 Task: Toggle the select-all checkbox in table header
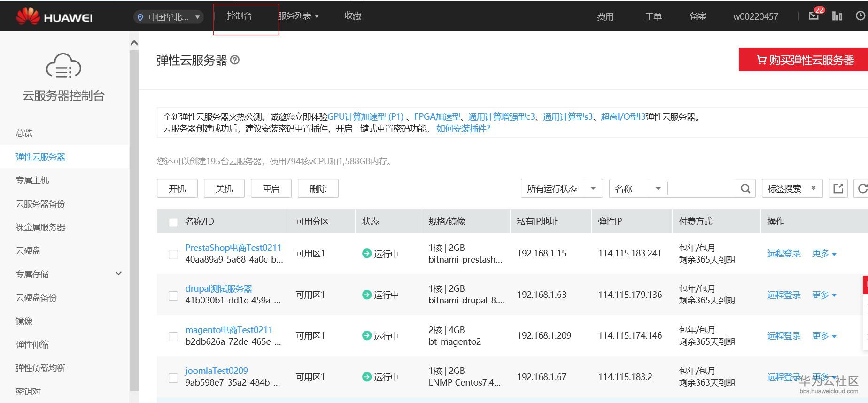pos(173,222)
